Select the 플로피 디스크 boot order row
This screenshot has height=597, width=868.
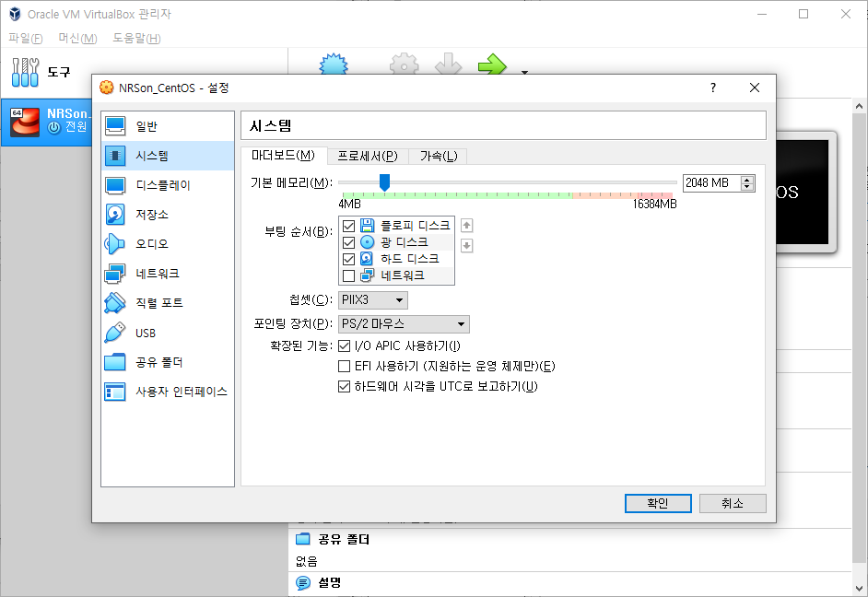pyautogui.click(x=396, y=226)
